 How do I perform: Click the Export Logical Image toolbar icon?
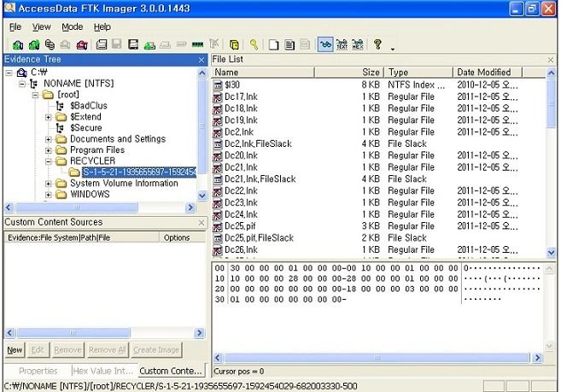(133, 44)
